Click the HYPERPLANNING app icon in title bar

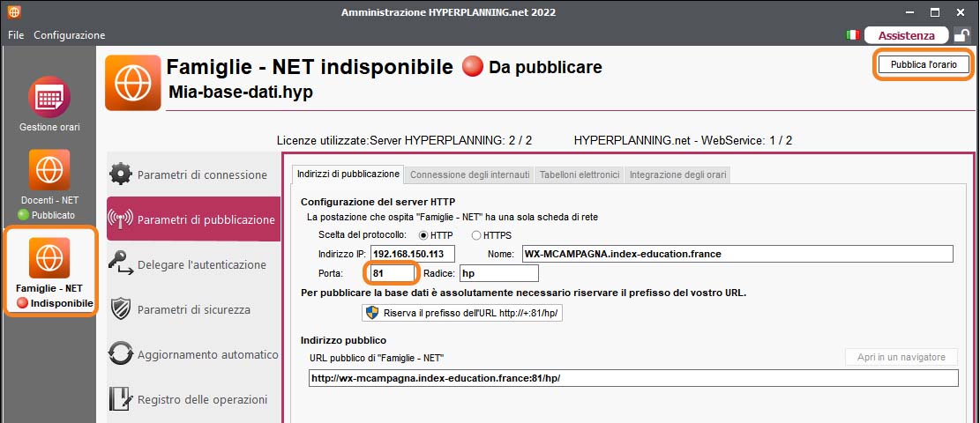point(13,11)
